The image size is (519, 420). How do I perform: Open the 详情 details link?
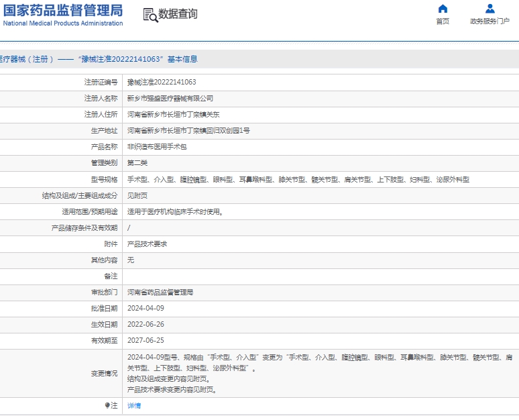(134, 405)
